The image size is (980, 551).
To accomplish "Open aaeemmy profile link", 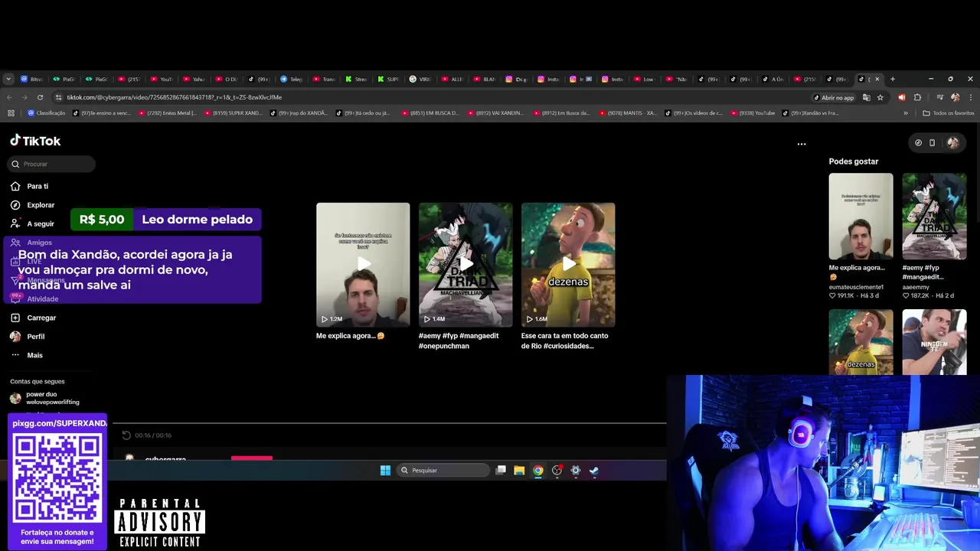I will click(x=916, y=287).
